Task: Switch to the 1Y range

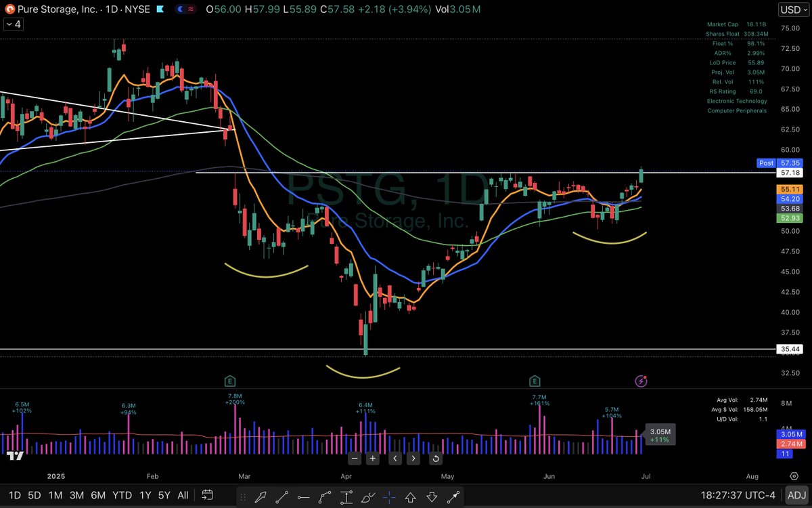Action: [x=145, y=495]
